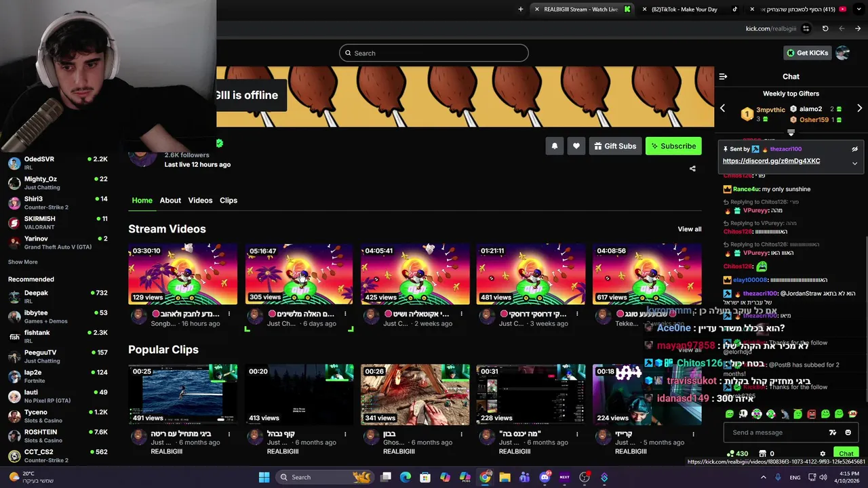
Task: Open options for 00:25 clip
Action: tap(229, 434)
